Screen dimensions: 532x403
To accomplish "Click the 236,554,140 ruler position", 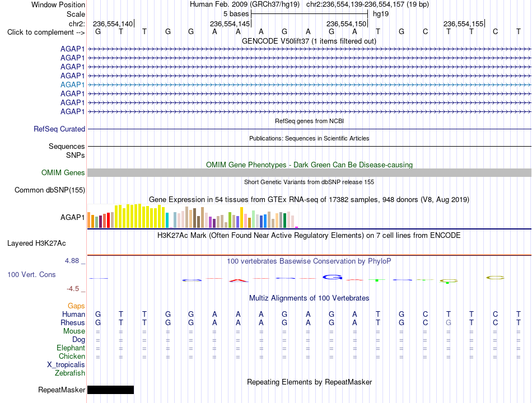I will [113, 24].
